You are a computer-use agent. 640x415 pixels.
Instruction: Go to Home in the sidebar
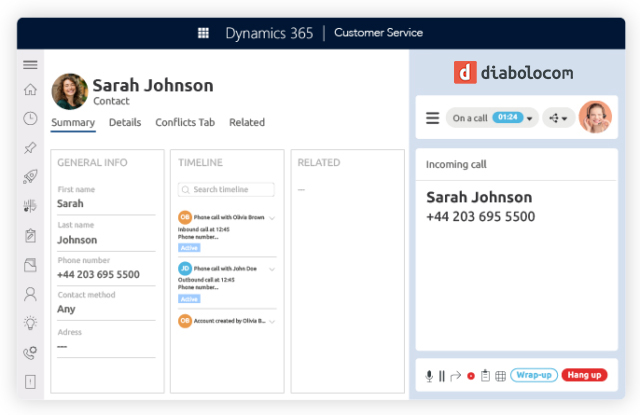coord(30,89)
